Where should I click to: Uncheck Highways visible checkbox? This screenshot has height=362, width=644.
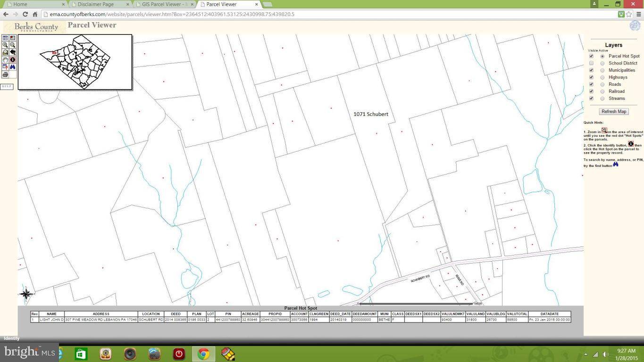point(591,77)
